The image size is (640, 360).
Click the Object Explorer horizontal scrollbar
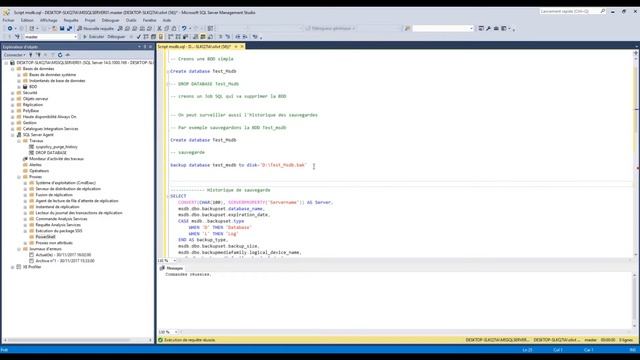point(77,340)
